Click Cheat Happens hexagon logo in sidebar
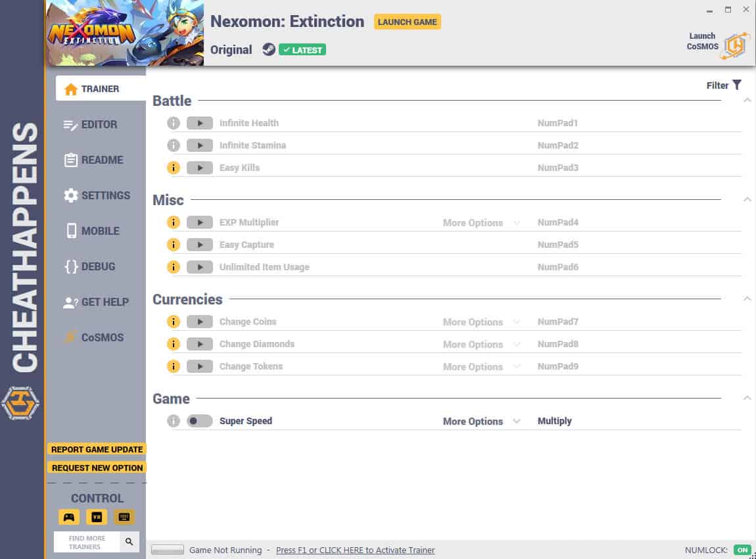This screenshot has width=756, height=559. (20, 403)
